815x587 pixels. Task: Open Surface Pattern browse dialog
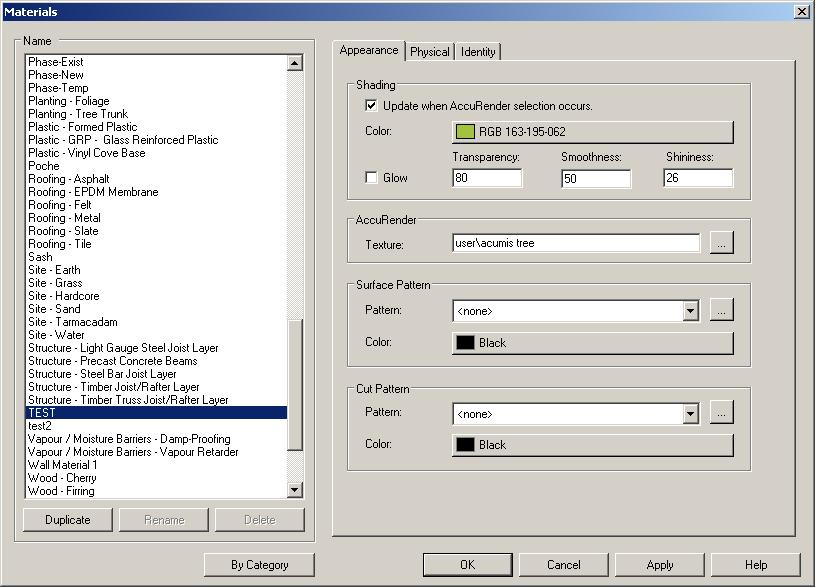coord(721,311)
